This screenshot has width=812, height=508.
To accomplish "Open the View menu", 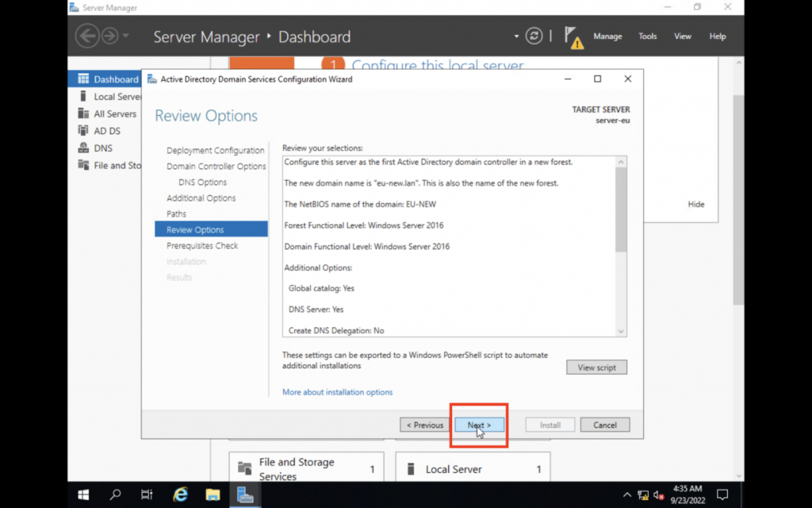I will click(x=682, y=37).
